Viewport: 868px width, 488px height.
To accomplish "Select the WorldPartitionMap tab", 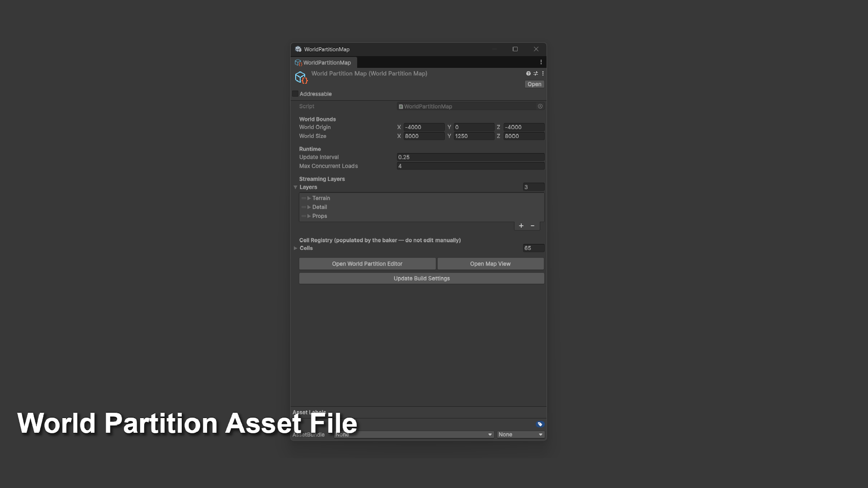I will click(x=324, y=62).
